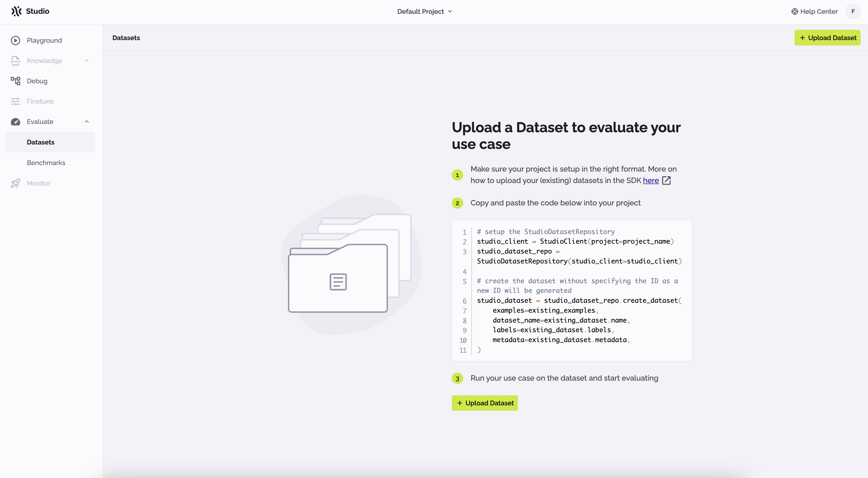Image resolution: width=868 pixels, height=478 pixels.
Task: Switch to the Benchmarks page
Action: point(46,162)
